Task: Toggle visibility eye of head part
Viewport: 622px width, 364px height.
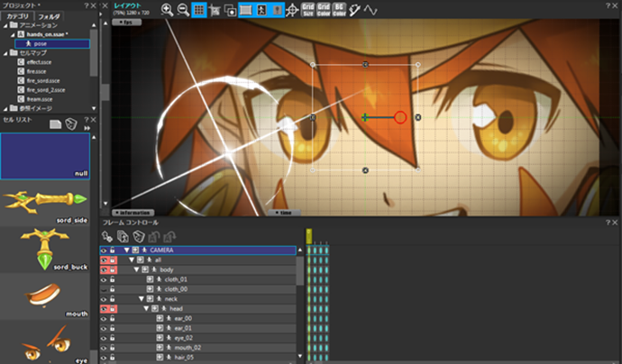Action: coord(104,308)
